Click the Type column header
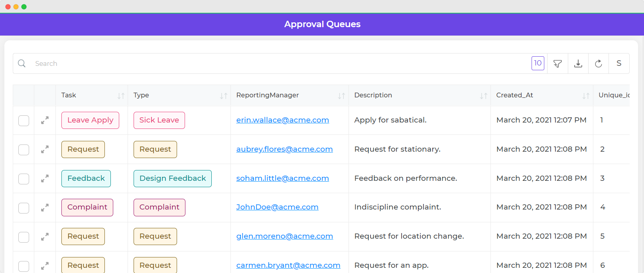This screenshot has height=273, width=644. click(x=141, y=95)
